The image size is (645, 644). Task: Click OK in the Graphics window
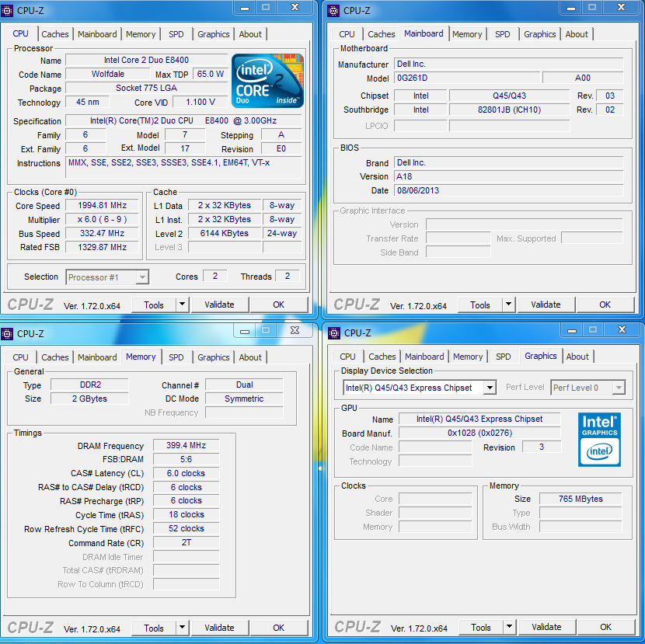[x=605, y=627]
